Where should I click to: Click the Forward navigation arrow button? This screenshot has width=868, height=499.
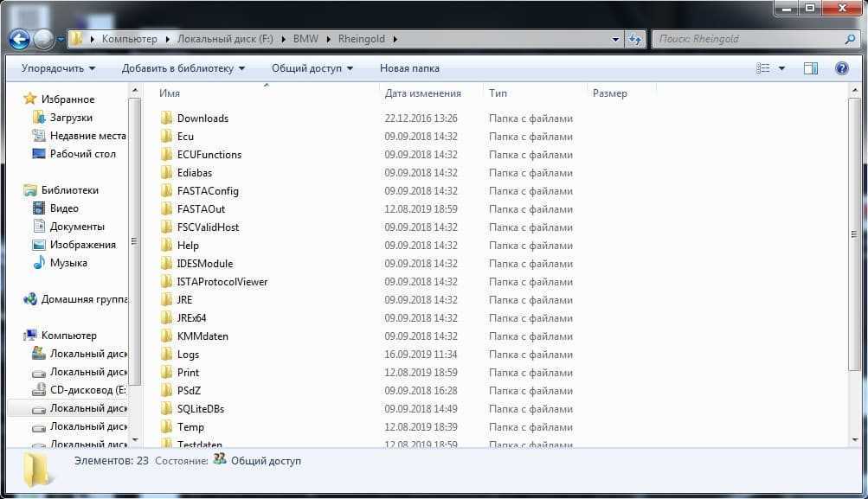[x=43, y=39]
